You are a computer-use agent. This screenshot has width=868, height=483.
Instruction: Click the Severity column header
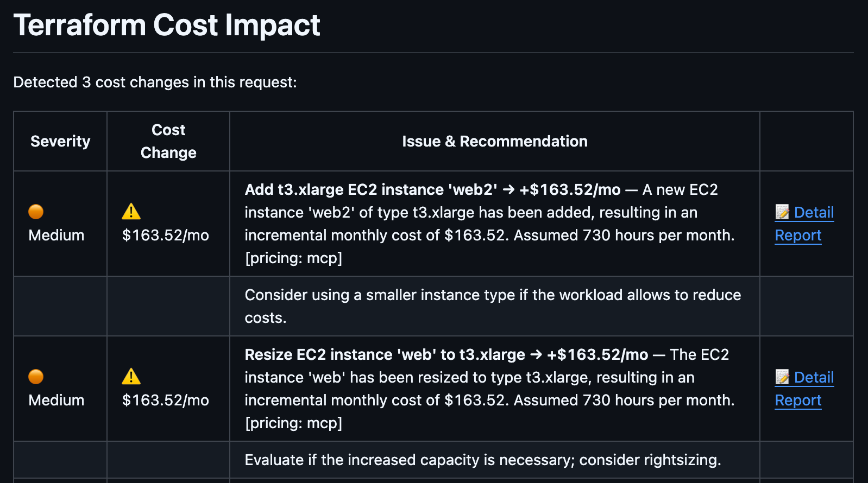point(60,141)
